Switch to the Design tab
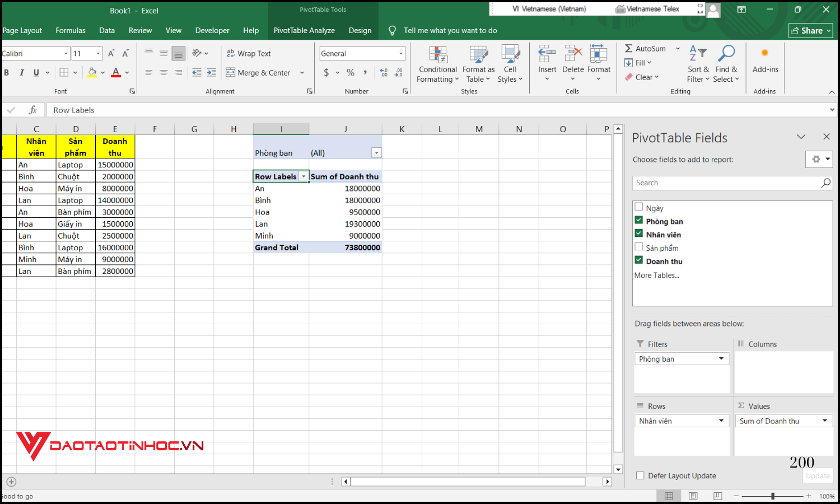 tap(360, 30)
